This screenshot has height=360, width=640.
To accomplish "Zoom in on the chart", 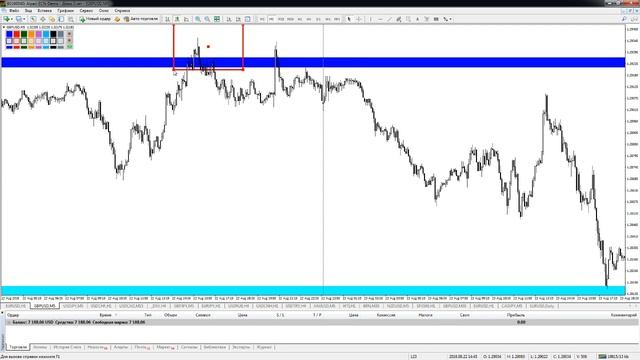I will pos(198,19).
